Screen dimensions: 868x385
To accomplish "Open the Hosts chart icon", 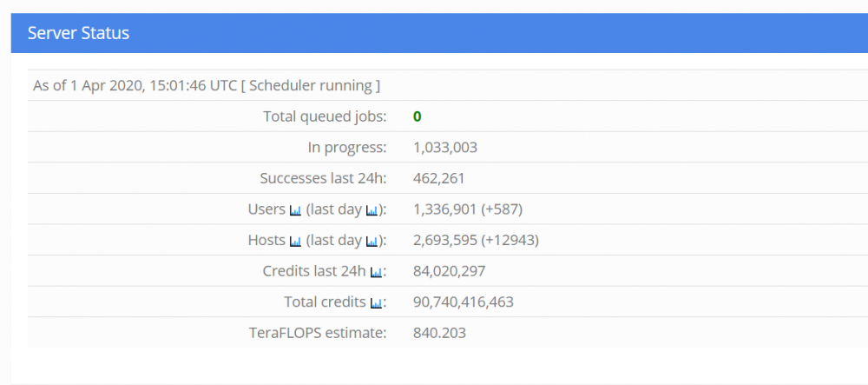I will (x=296, y=241).
